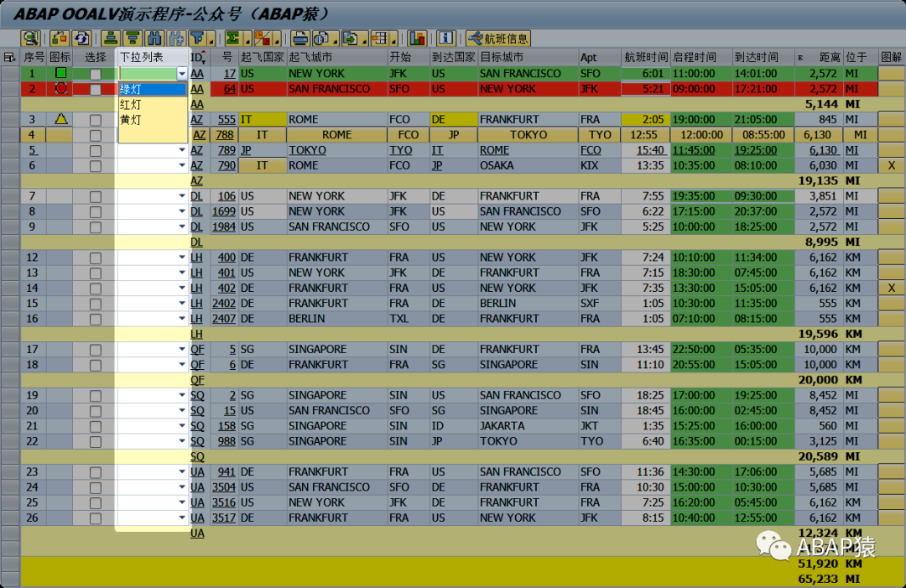The image size is (906, 588).
Task: Click the select-all icon left of 序号 header
Action: 9,57
